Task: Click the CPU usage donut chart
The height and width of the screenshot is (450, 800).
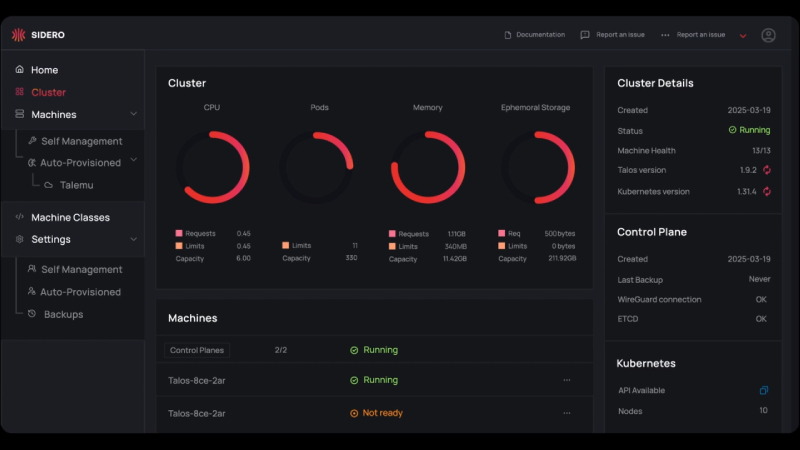Action: 212,167
